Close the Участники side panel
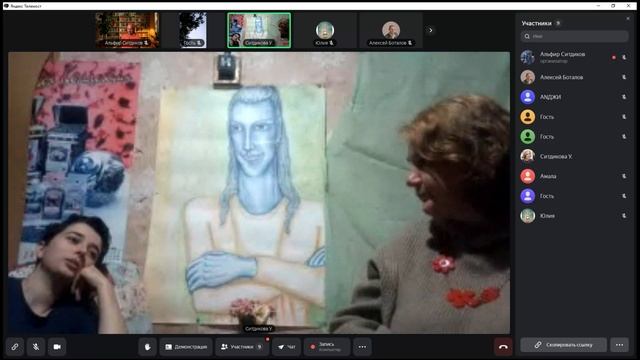The width and height of the screenshot is (640, 360). coord(628,18)
